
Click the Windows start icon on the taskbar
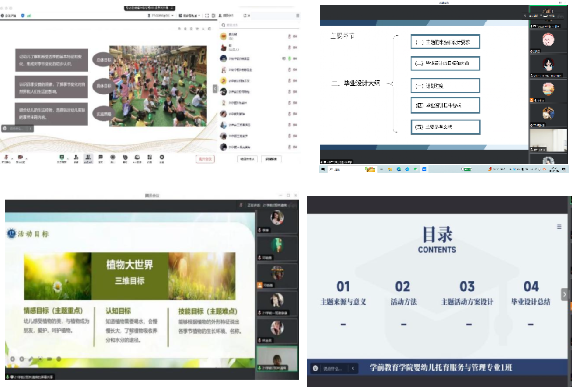point(323,169)
